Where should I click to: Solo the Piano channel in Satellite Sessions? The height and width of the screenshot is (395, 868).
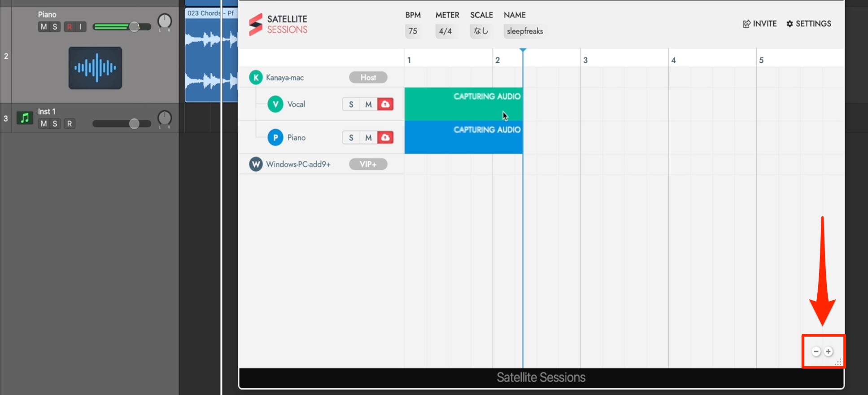351,138
